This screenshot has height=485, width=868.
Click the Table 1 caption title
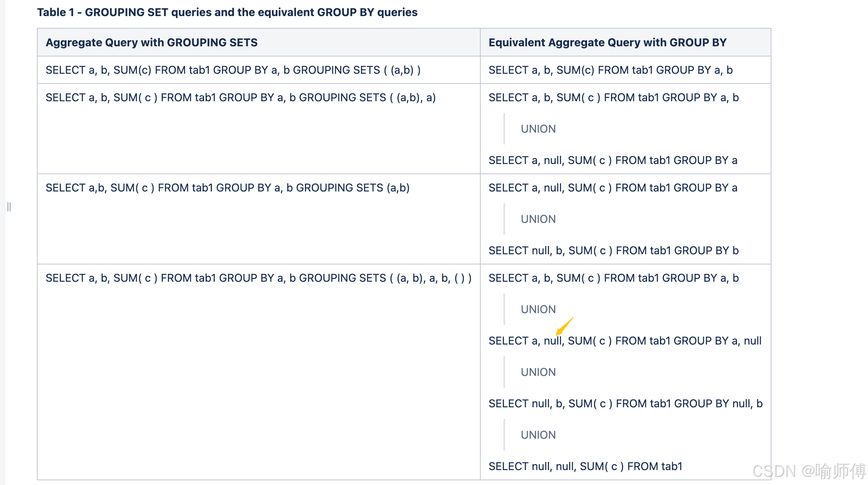(x=227, y=12)
